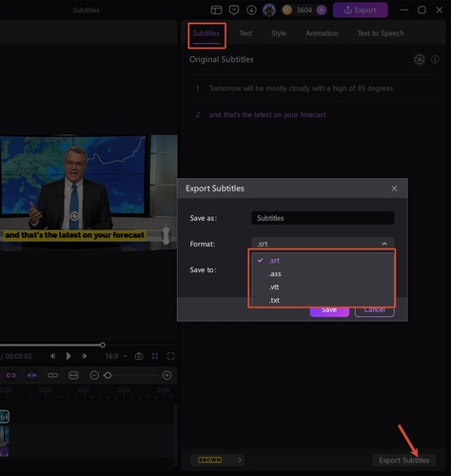Click the Cancel button in Export dialog
The image size is (451, 476).
pos(375,310)
